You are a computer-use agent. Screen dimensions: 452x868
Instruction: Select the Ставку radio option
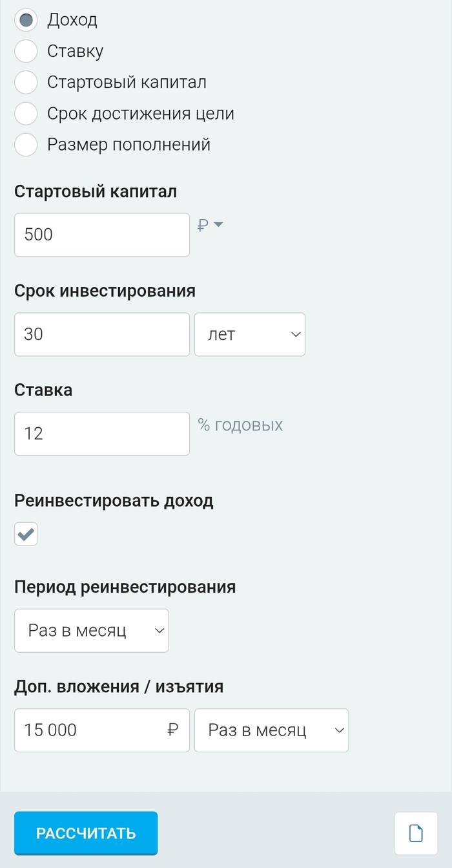[x=26, y=52]
